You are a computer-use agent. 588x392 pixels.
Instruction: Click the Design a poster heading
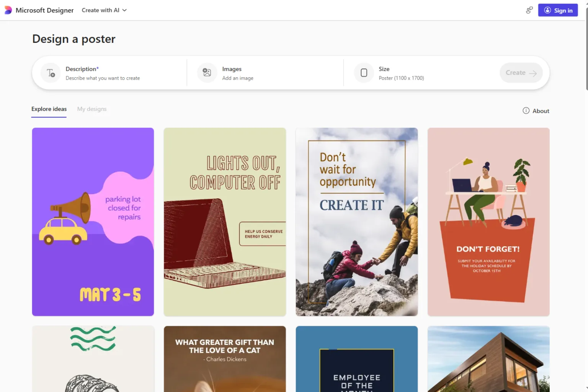point(74,39)
